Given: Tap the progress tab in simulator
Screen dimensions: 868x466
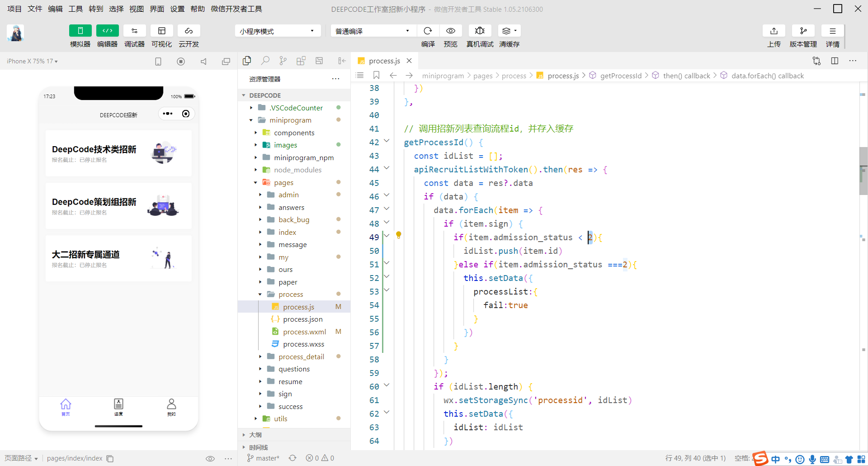Looking at the screenshot, I should coord(118,407).
